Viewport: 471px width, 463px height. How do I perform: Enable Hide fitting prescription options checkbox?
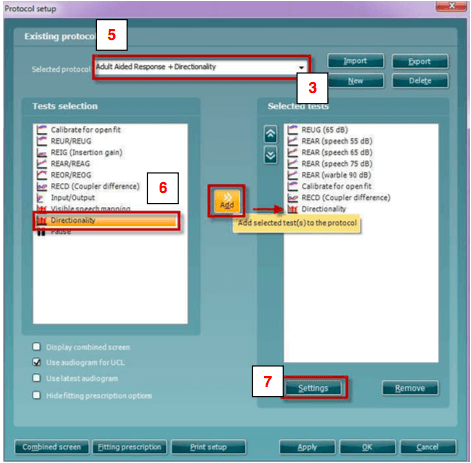[37, 395]
